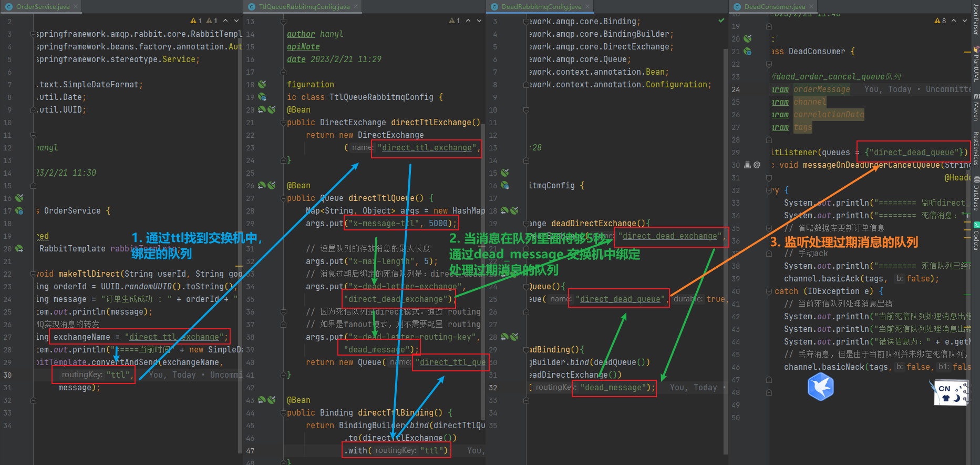This screenshot has width=980, height=465.
Task: Click class gutter icon on DeadConsumer line 21
Action: click(x=748, y=52)
